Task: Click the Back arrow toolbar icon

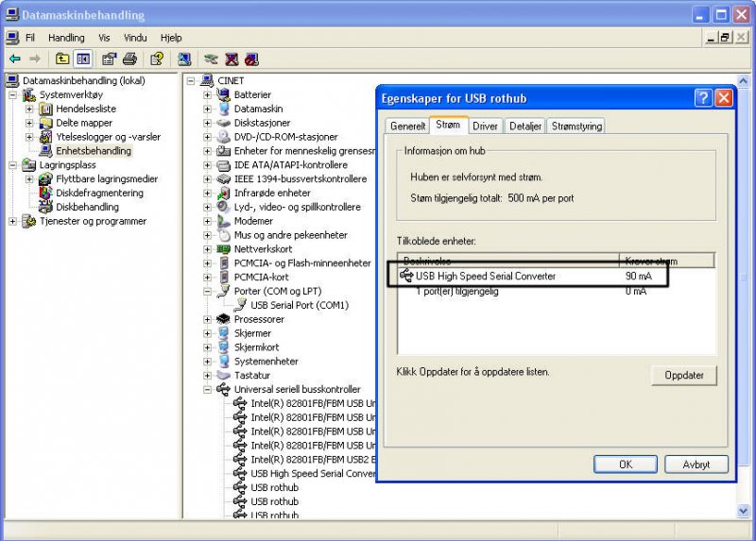Action: [x=15, y=59]
